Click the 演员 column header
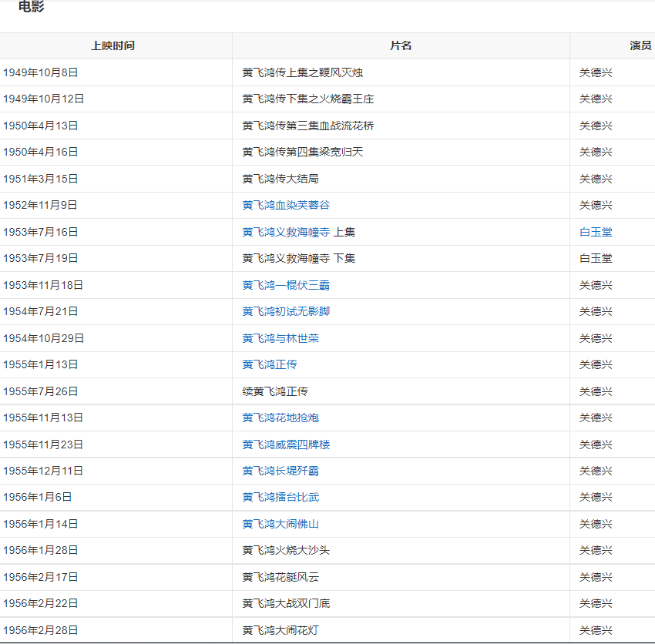The image size is (655, 644). tap(641, 45)
